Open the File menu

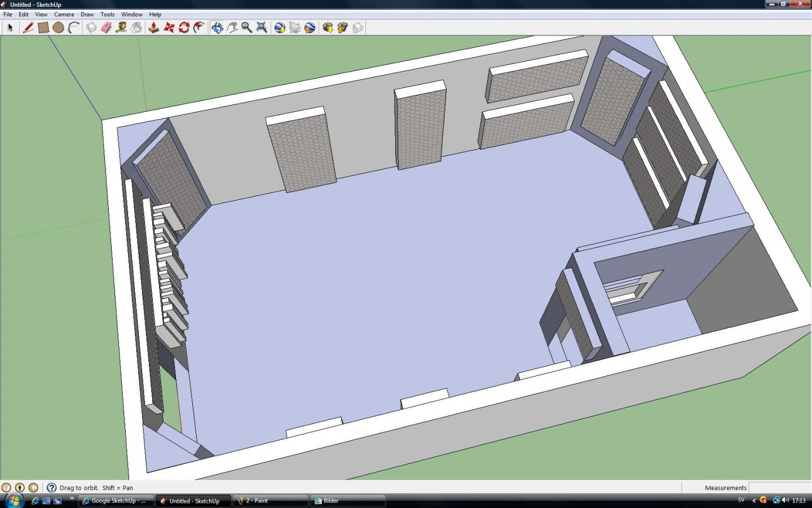click(x=8, y=15)
